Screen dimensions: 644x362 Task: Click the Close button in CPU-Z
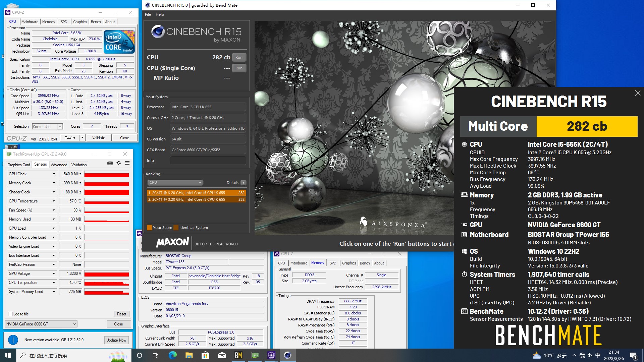[124, 138]
